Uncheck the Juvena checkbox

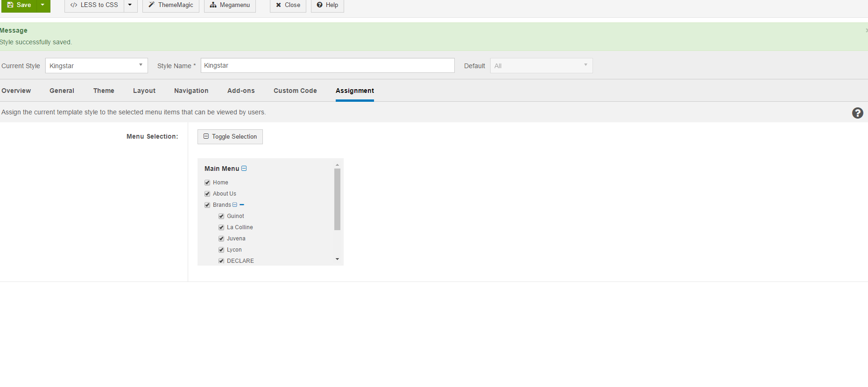pyautogui.click(x=221, y=239)
